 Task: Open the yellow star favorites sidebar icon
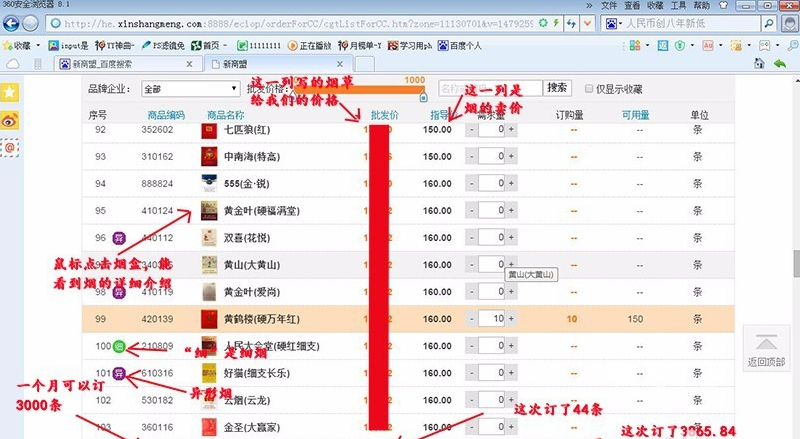10,93
